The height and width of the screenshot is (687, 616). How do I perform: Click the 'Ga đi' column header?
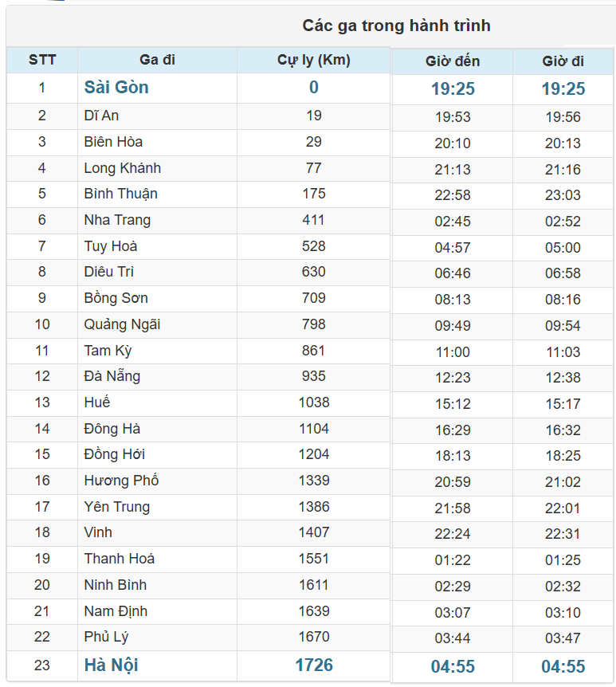[x=157, y=60]
